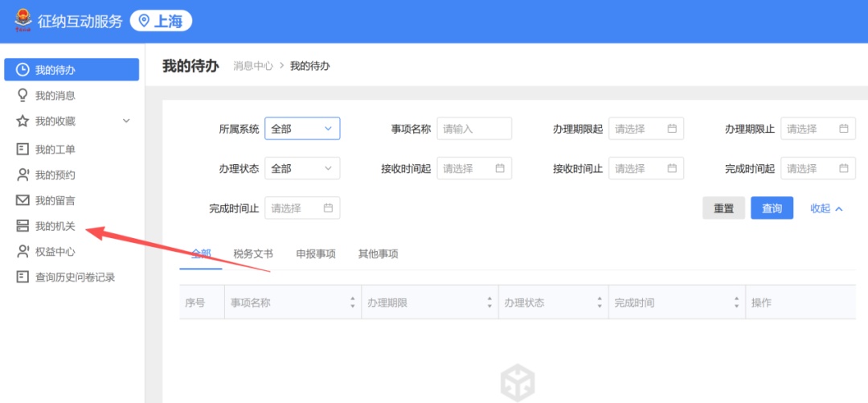
Task: Click the star icon for 我的收藏
Action: click(x=23, y=121)
